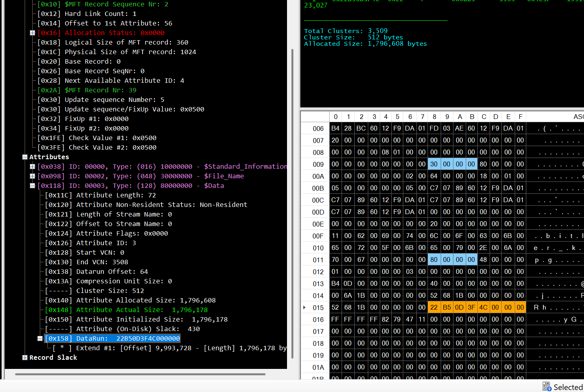Collapse the Attributes section
The image size is (584, 392).
pyautogui.click(x=25, y=157)
